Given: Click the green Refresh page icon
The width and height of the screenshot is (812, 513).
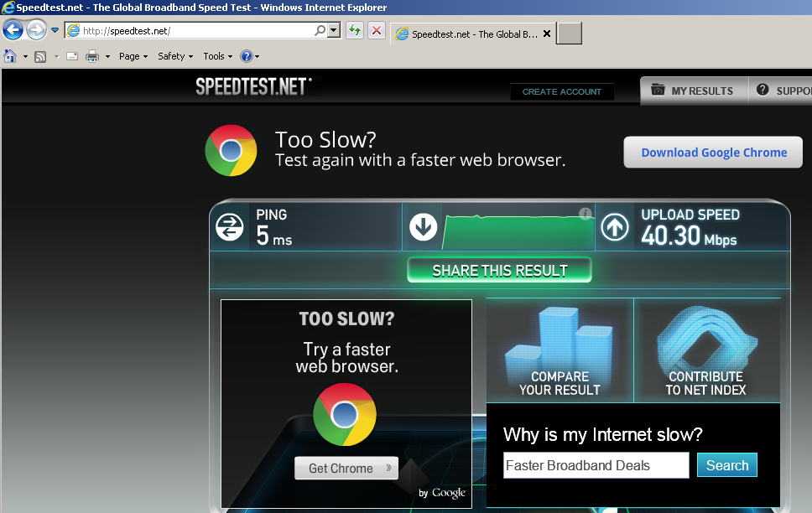Looking at the screenshot, I should click(x=355, y=30).
